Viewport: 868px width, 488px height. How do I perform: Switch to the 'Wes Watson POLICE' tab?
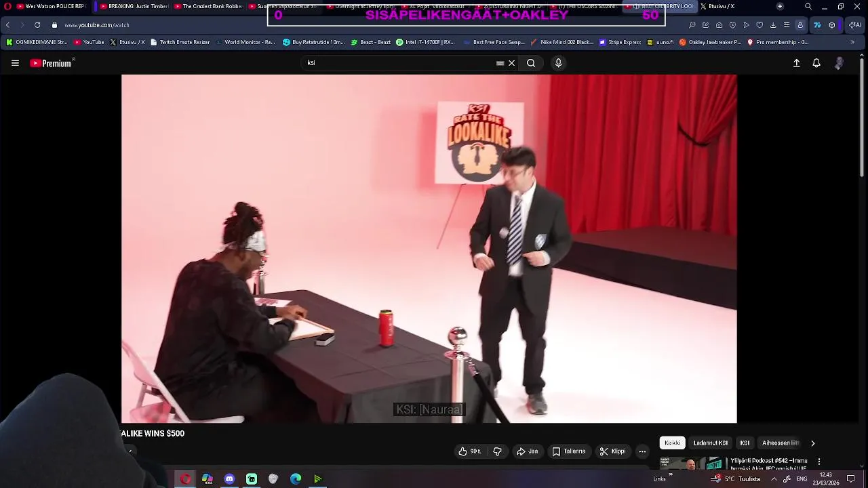pyautogui.click(x=51, y=6)
